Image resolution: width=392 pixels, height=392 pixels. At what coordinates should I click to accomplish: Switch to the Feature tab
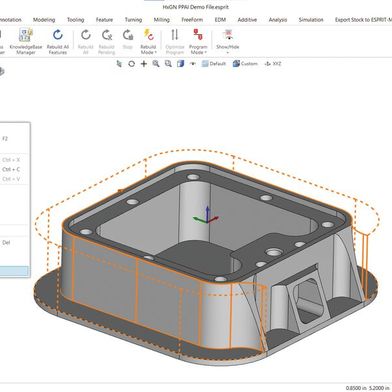(104, 20)
